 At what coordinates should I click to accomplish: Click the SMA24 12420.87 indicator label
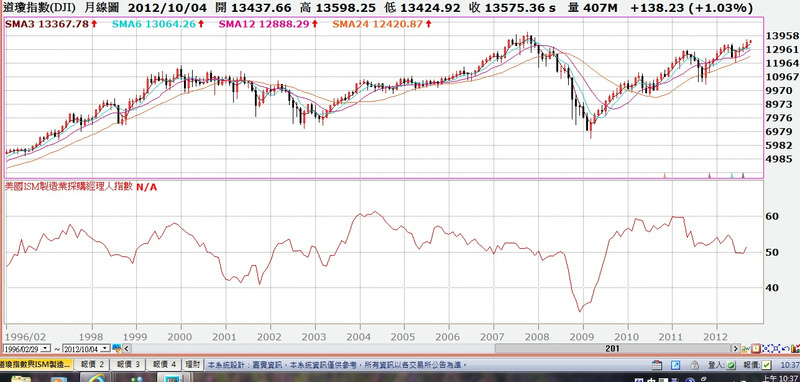[x=383, y=24]
